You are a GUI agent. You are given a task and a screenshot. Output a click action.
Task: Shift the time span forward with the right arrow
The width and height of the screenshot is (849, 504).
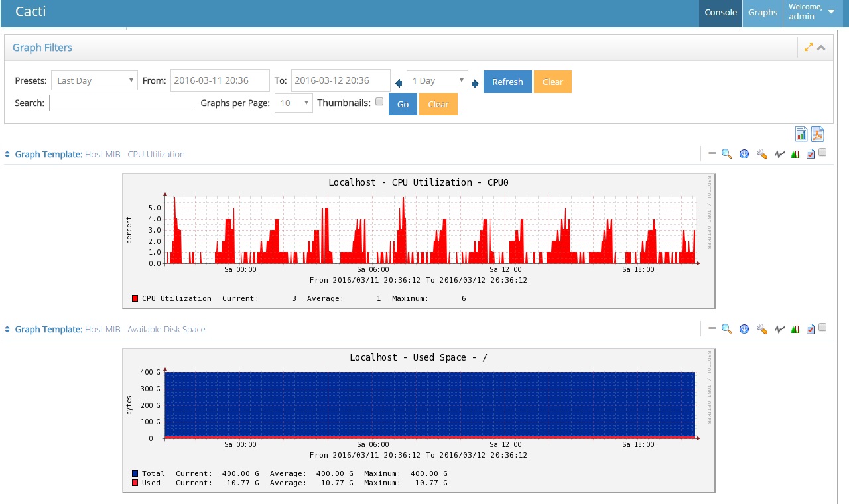pyautogui.click(x=475, y=83)
